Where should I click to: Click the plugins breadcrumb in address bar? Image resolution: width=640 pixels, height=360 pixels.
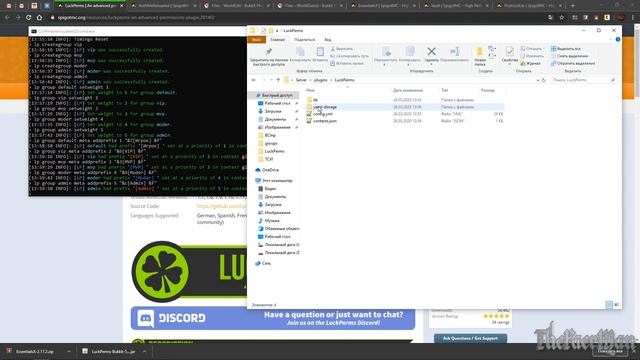point(321,80)
